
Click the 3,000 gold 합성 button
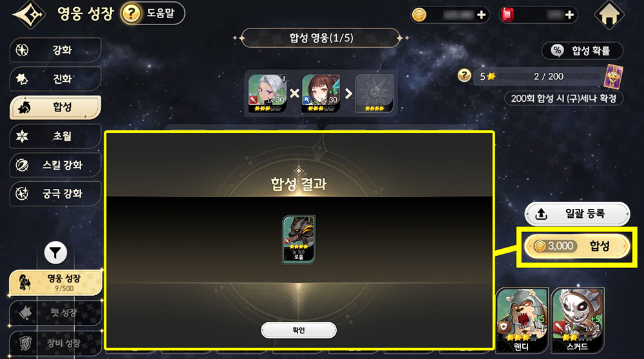click(x=577, y=246)
